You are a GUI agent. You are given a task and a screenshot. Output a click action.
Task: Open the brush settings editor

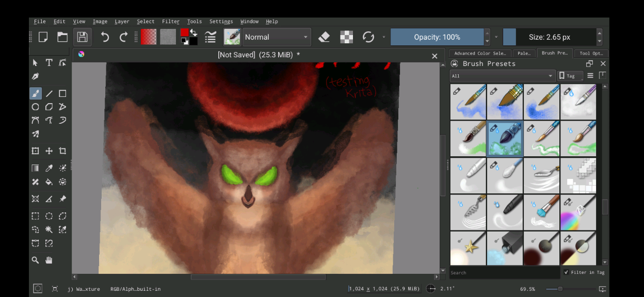click(x=210, y=37)
